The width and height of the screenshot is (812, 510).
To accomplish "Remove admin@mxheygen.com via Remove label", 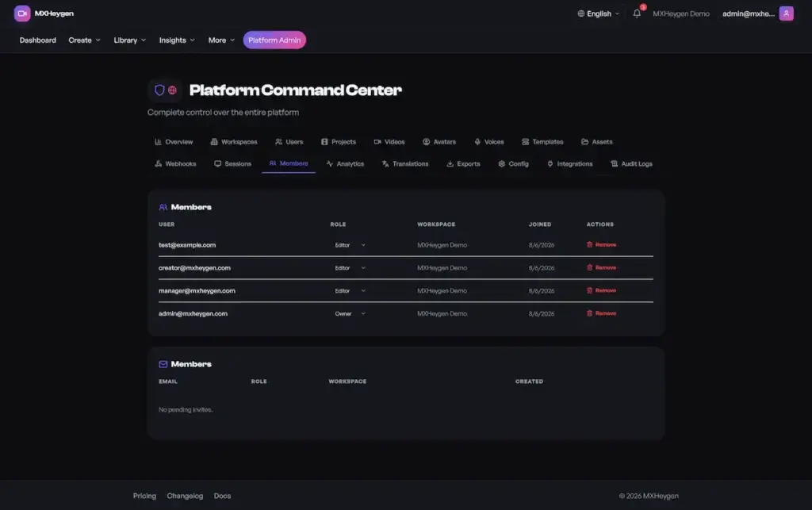I will (605, 313).
